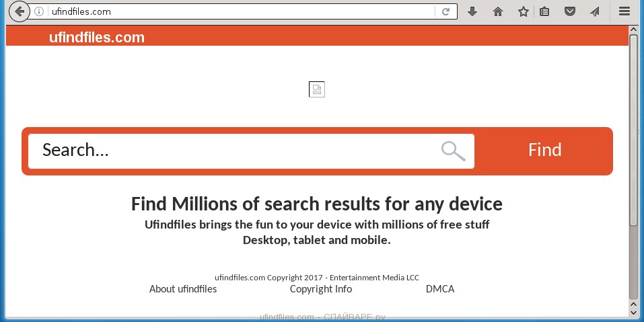
Task: Open the About ufindfiles link
Action: pos(183,289)
